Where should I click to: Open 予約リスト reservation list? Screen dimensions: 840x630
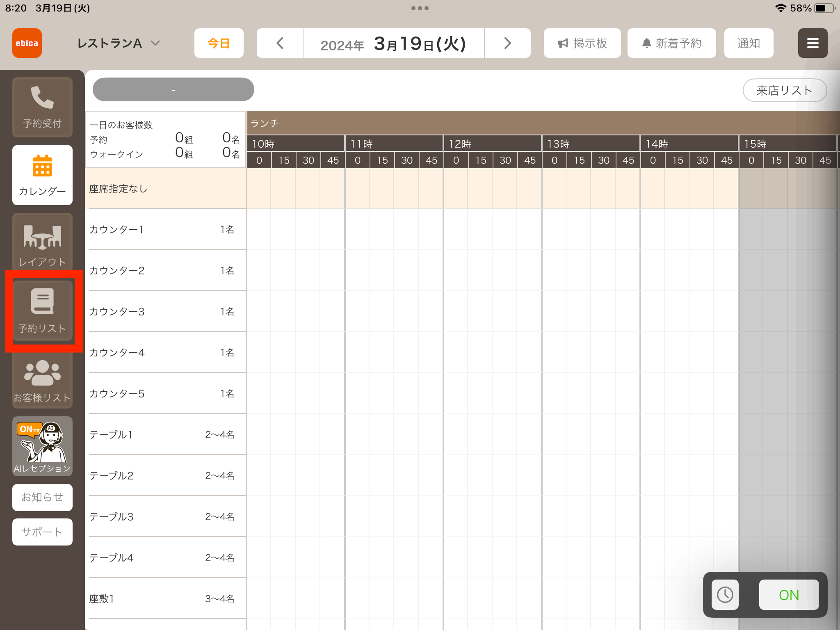coord(42,310)
